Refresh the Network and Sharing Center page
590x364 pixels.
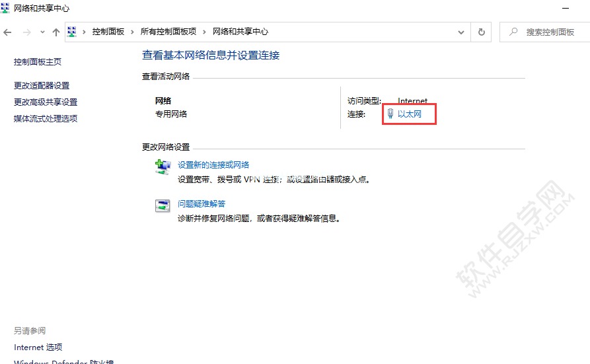(x=482, y=32)
